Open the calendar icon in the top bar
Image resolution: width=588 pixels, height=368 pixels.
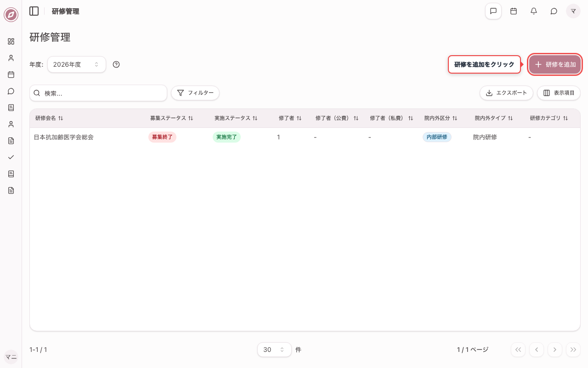514,11
